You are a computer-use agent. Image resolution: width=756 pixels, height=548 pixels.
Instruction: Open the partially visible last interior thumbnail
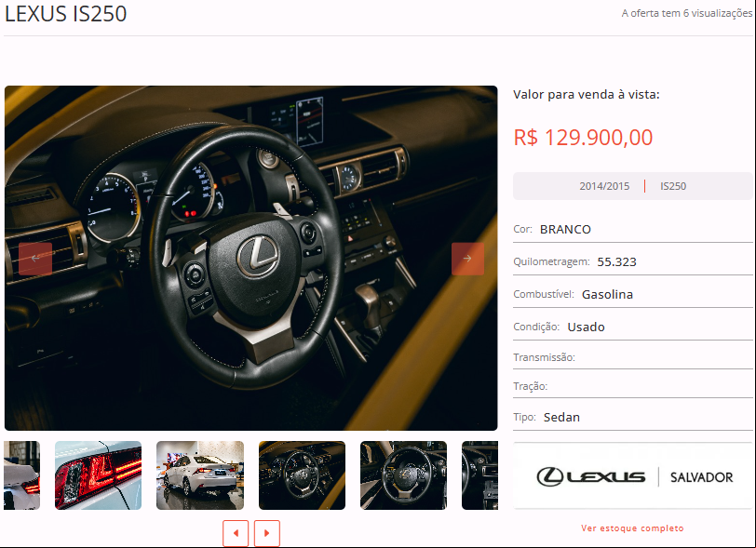(x=479, y=475)
